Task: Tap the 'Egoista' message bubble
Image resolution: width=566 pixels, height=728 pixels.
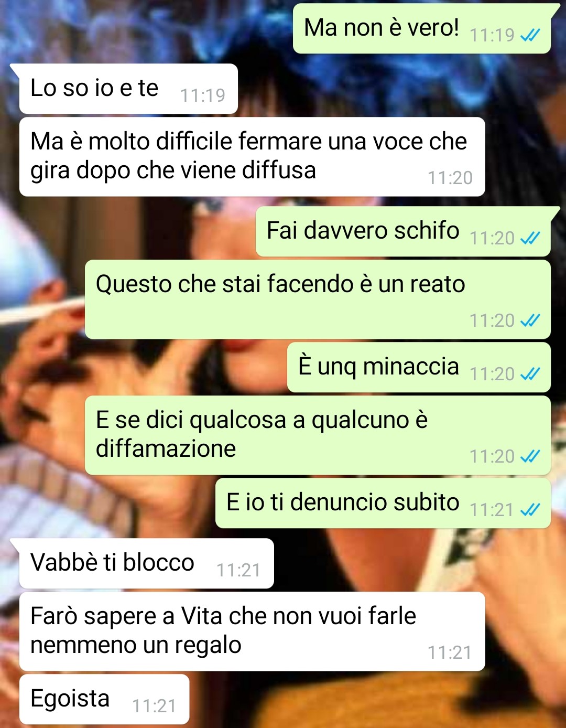Action: [x=104, y=699]
